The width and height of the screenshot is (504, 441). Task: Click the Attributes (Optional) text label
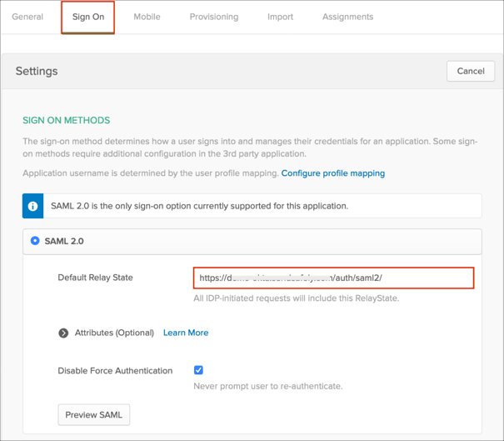pos(114,333)
